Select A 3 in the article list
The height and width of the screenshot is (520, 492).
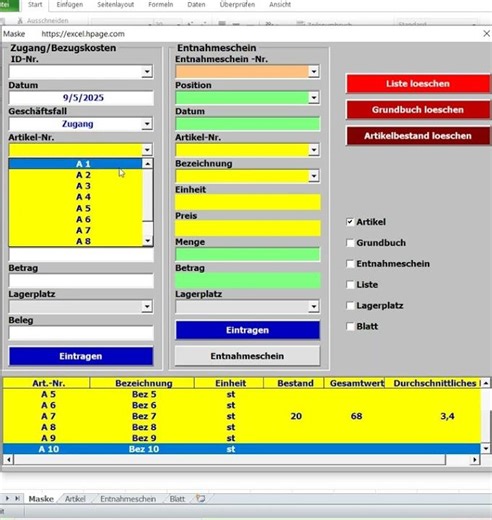point(76,186)
